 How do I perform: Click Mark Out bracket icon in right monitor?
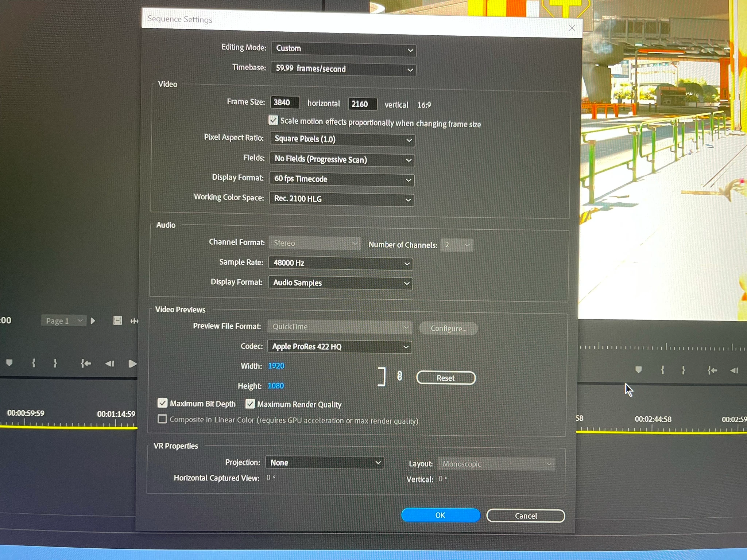tap(683, 370)
